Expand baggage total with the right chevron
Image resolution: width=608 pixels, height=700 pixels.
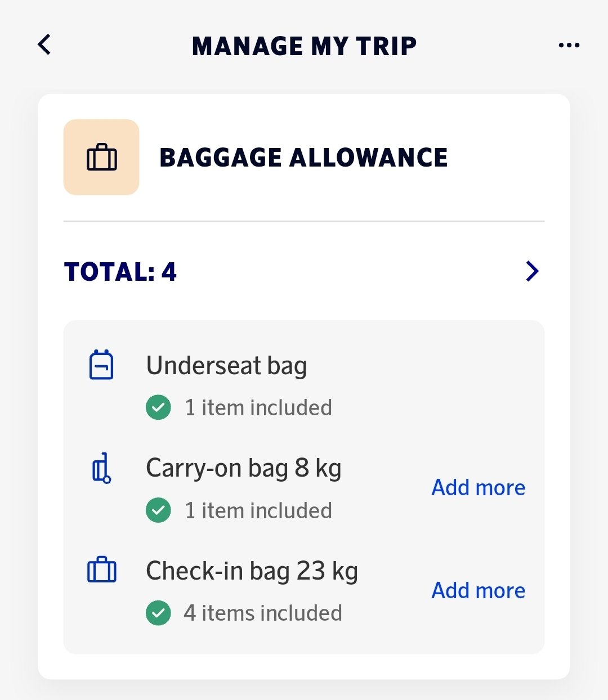(532, 271)
